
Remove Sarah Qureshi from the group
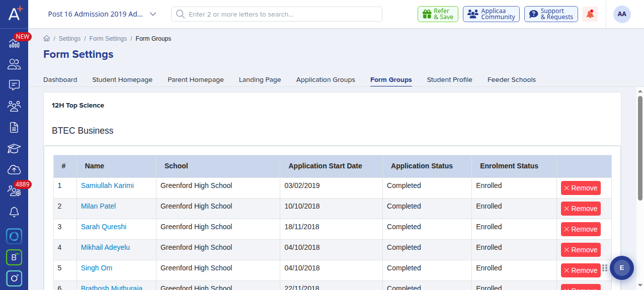581,229
